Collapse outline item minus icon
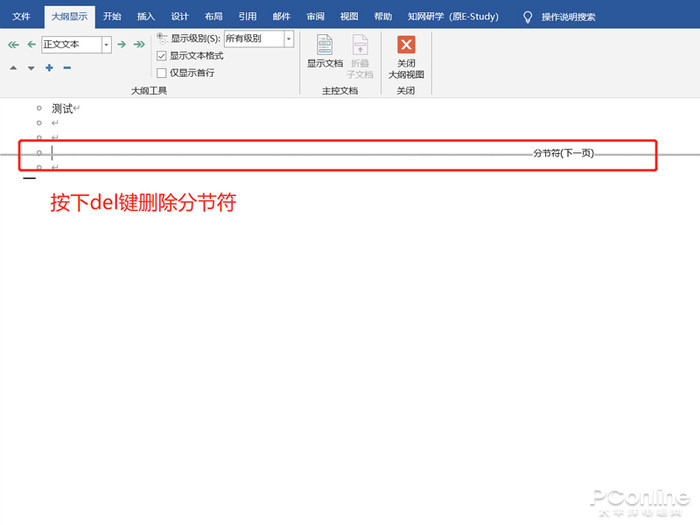 pyautogui.click(x=67, y=68)
